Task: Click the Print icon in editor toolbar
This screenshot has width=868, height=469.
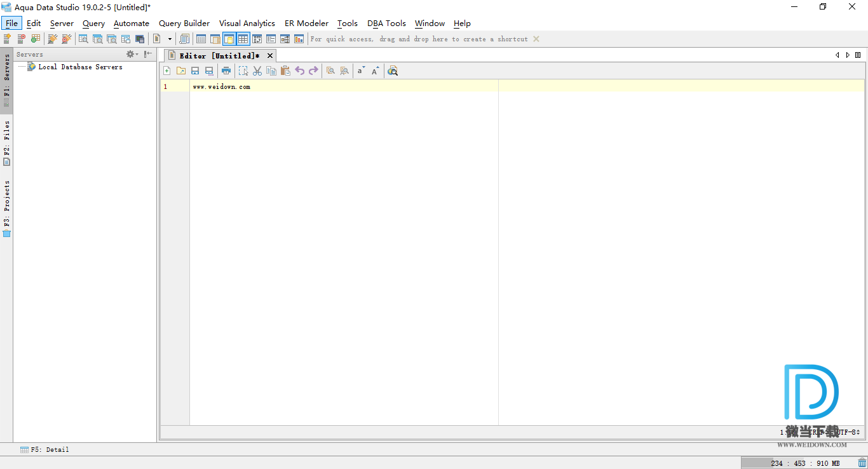Action: (x=226, y=71)
